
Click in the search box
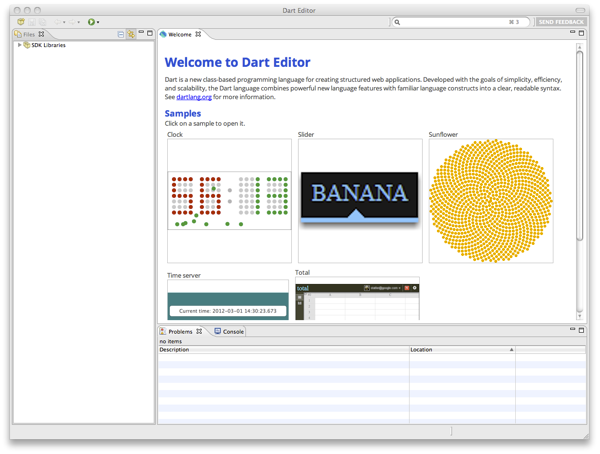[461, 22]
